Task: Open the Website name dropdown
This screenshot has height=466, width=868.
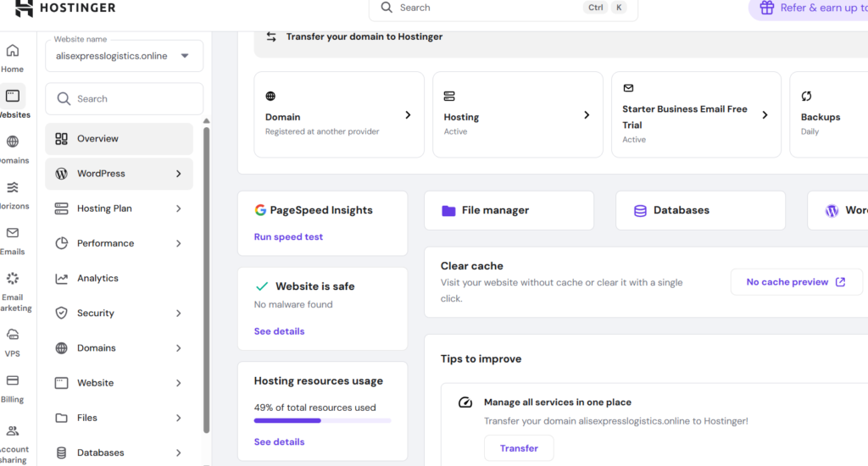Action: [x=125, y=56]
